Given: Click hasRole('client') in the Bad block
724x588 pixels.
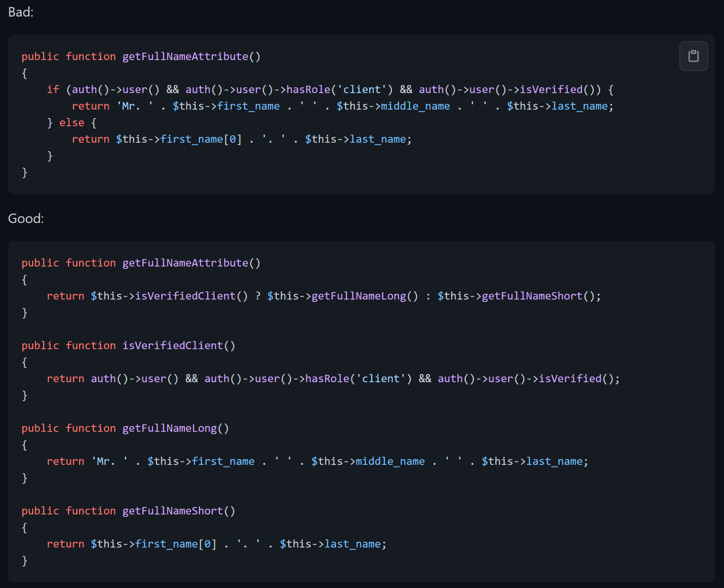Looking at the screenshot, I should coord(339,89).
